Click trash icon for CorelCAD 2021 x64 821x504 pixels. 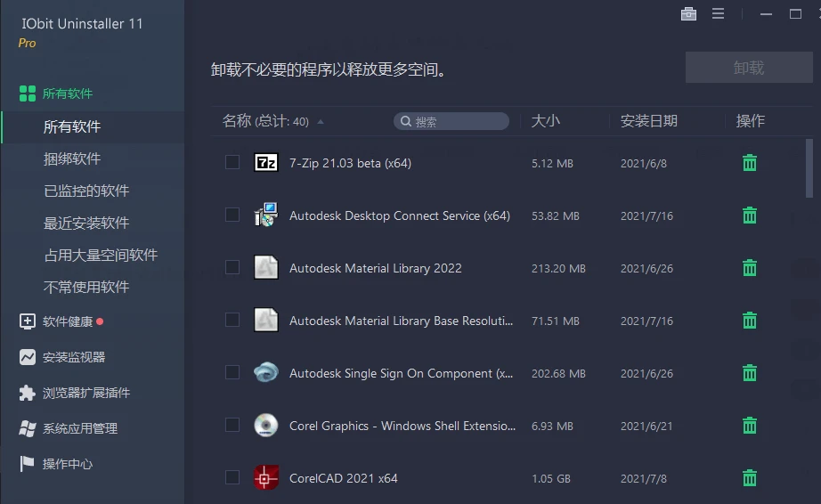pos(749,478)
